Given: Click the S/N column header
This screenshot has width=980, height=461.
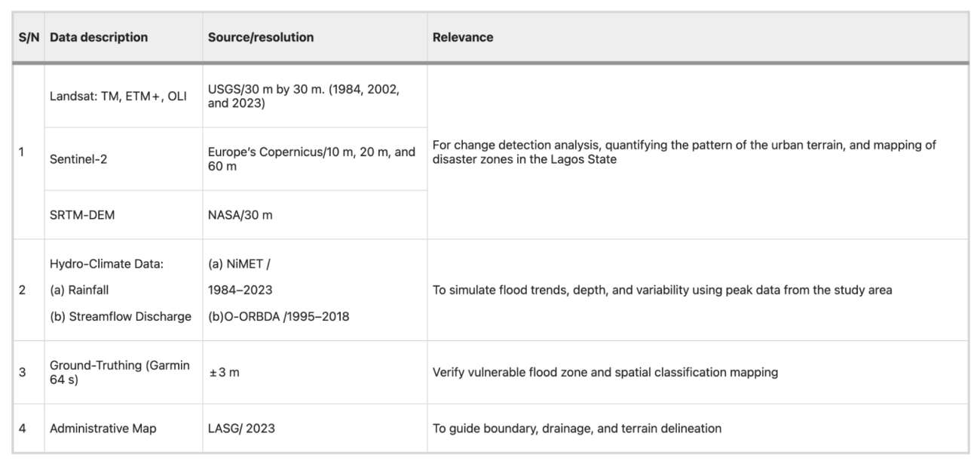Looking at the screenshot, I should pyautogui.click(x=29, y=37).
